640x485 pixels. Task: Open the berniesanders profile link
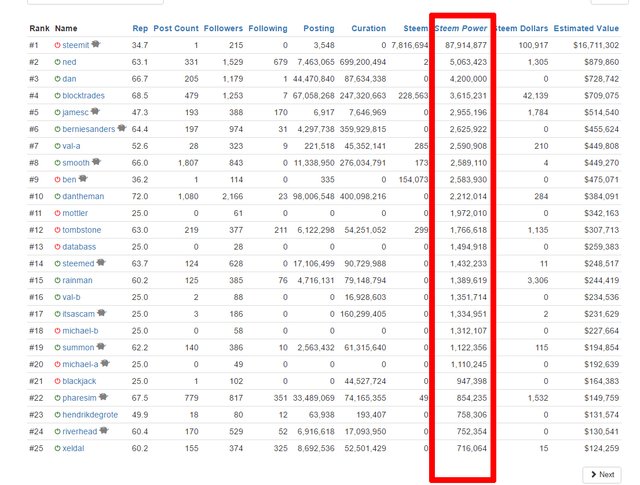[89, 129]
